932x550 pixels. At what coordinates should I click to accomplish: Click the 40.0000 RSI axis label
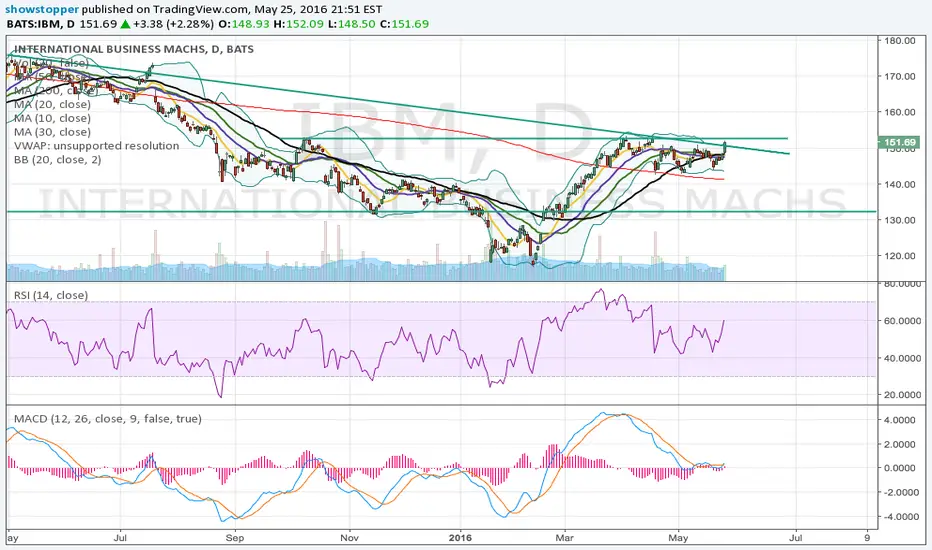point(903,358)
